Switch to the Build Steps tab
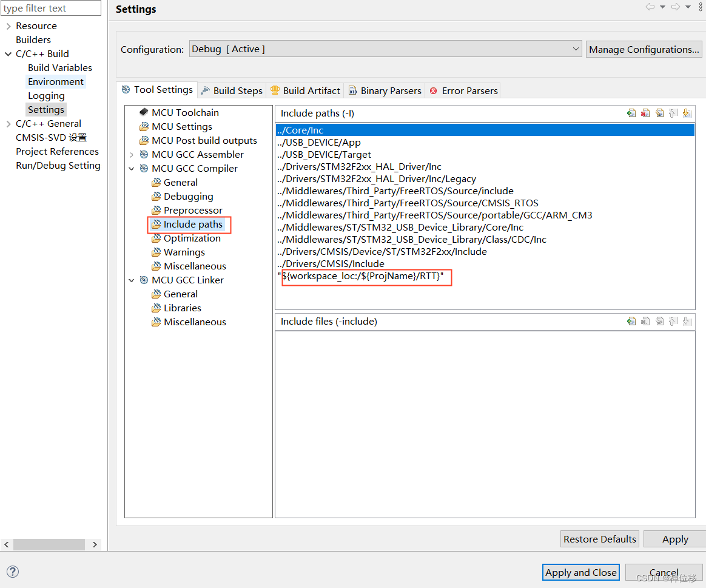Screen dimensions: 706x588 coord(236,90)
